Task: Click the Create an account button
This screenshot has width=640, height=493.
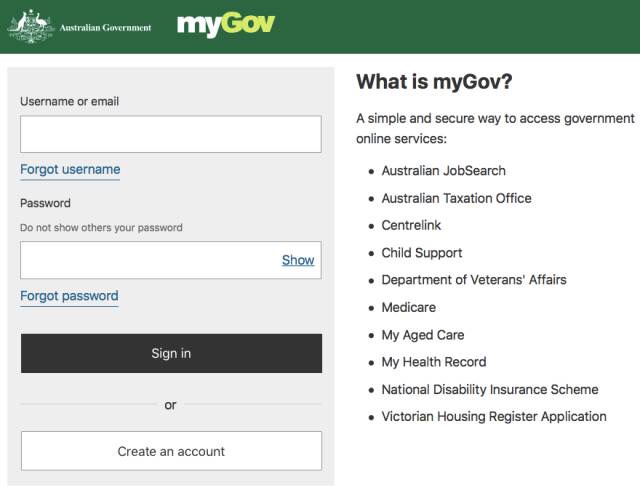Action: click(171, 451)
